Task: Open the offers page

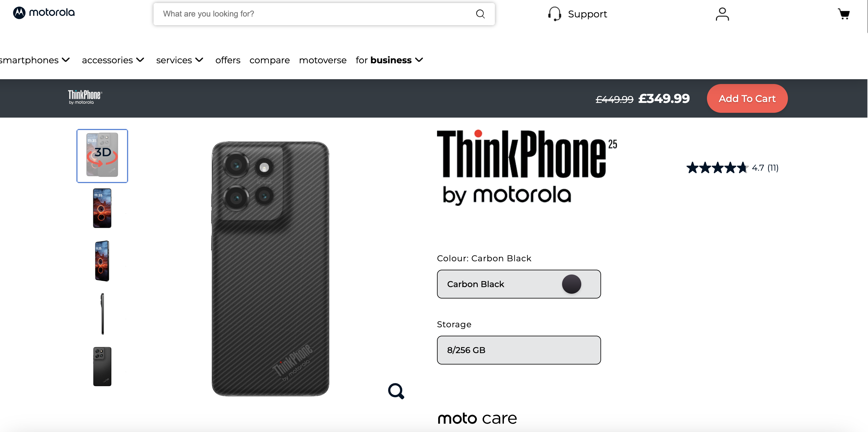Action: [x=228, y=60]
